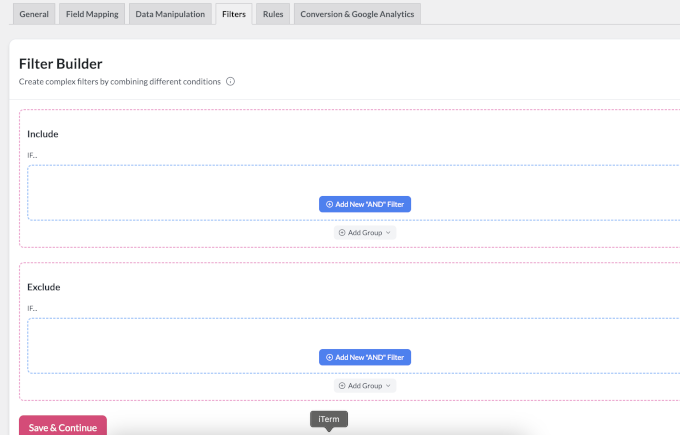Click the Filter Builder heading
680x435 pixels.
[60, 63]
